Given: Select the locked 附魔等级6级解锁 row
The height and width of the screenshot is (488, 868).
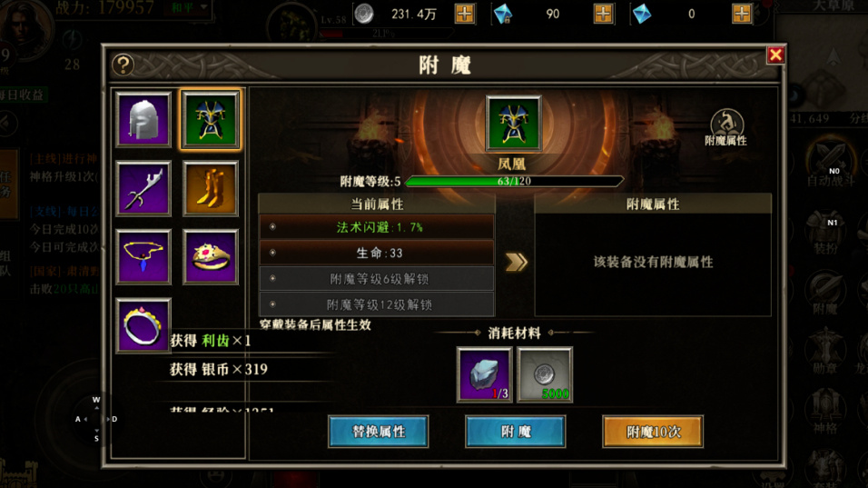Looking at the screenshot, I should pos(377,279).
